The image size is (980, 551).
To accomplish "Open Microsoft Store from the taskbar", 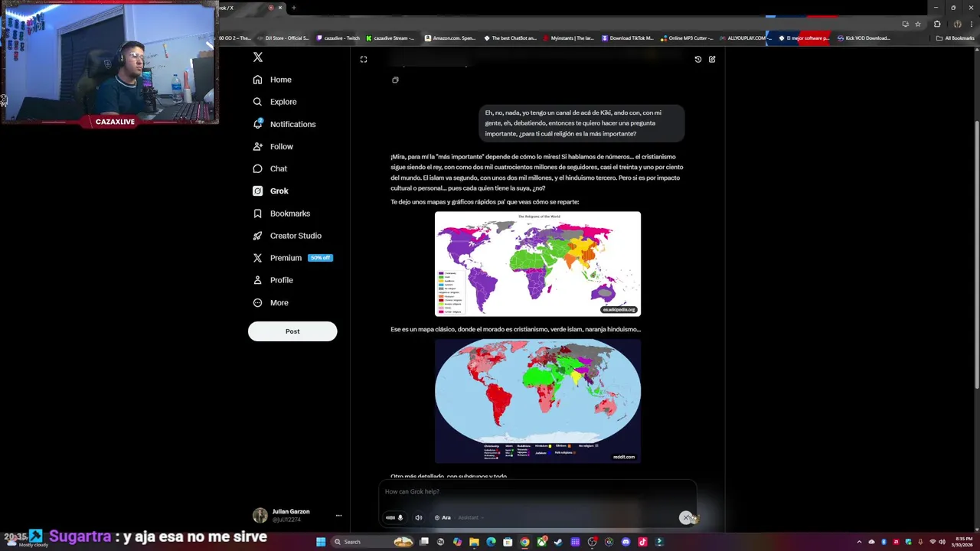I will coord(508,542).
